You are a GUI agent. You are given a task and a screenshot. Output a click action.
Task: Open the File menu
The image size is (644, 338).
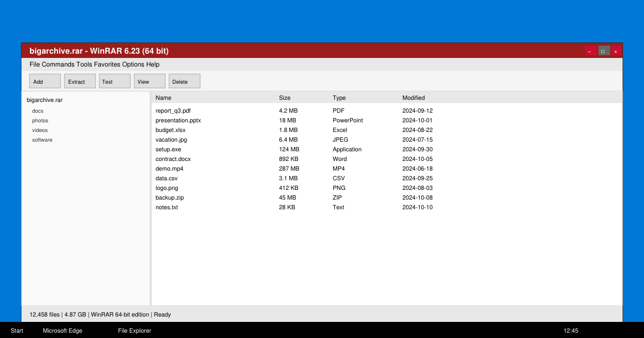coord(35,64)
